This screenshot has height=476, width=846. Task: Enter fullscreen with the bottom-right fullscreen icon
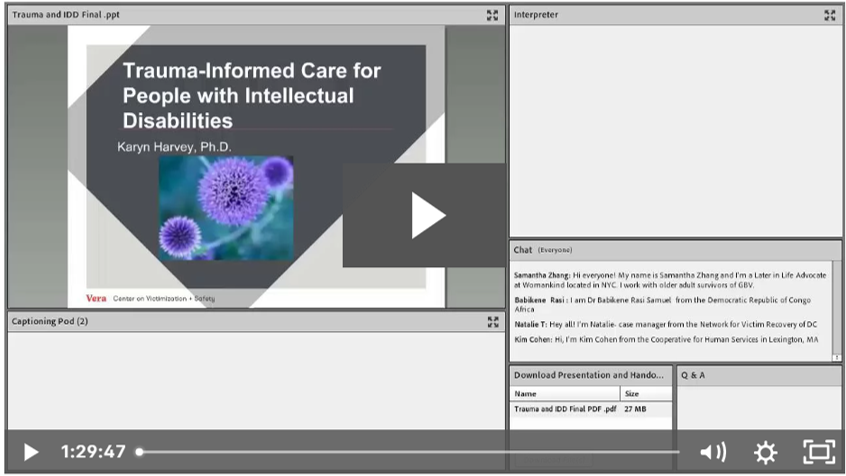[819, 452]
